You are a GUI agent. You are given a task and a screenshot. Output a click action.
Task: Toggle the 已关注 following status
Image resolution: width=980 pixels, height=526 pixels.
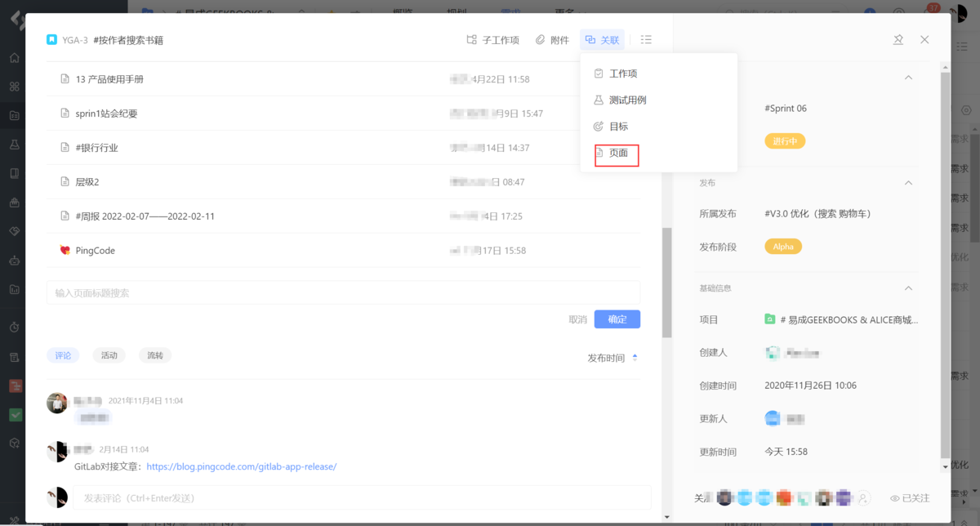pos(913,496)
